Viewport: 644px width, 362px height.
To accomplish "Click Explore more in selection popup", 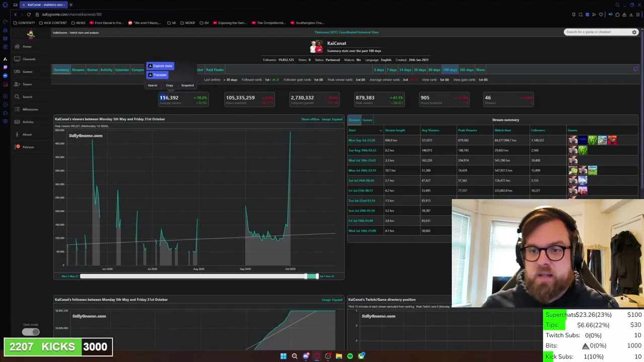I will click(x=160, y=66).
